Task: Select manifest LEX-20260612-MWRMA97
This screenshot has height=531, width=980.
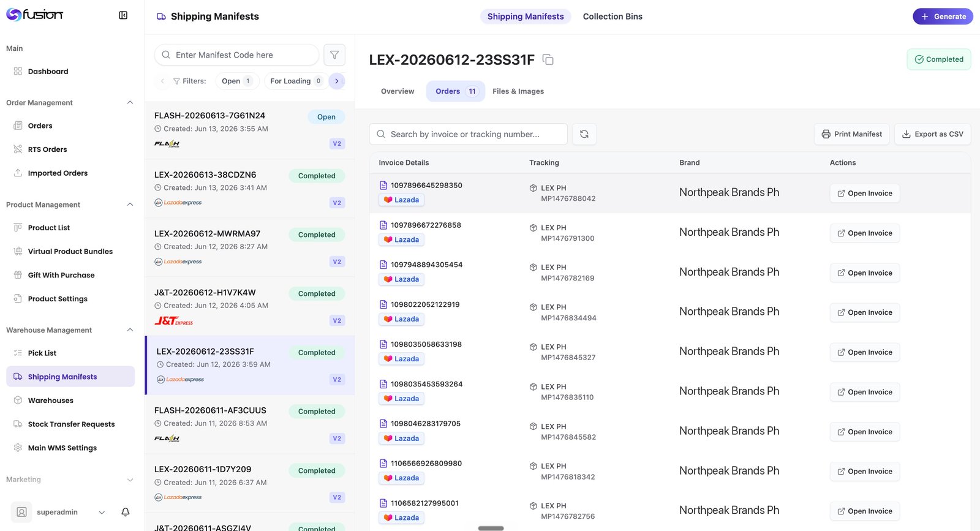Action: (x=249, y=248)
